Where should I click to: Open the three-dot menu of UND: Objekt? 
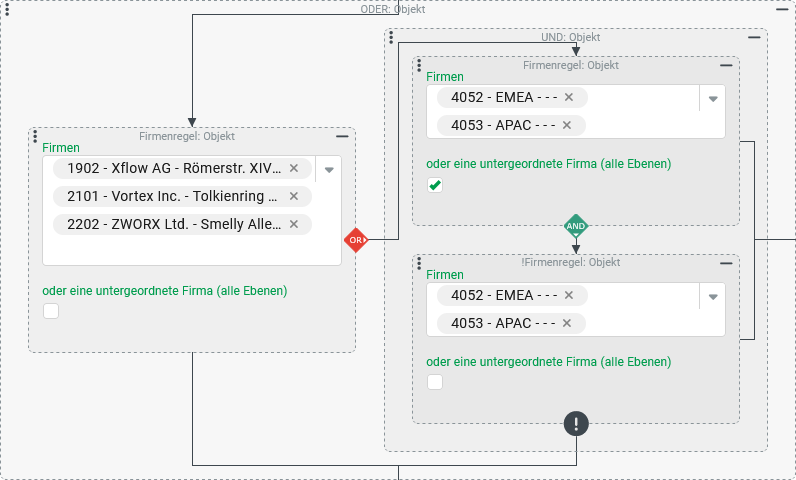coord(391,38)
